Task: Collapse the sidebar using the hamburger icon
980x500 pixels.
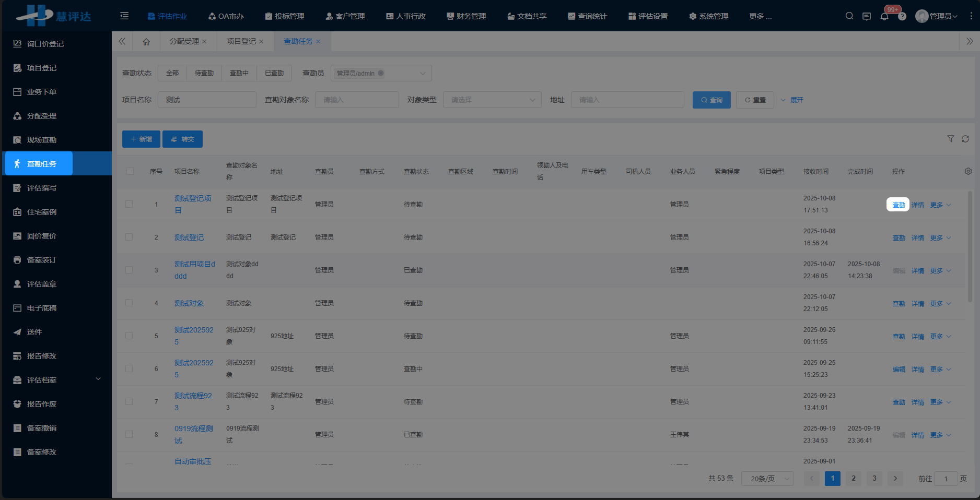Action: [124, 16]
